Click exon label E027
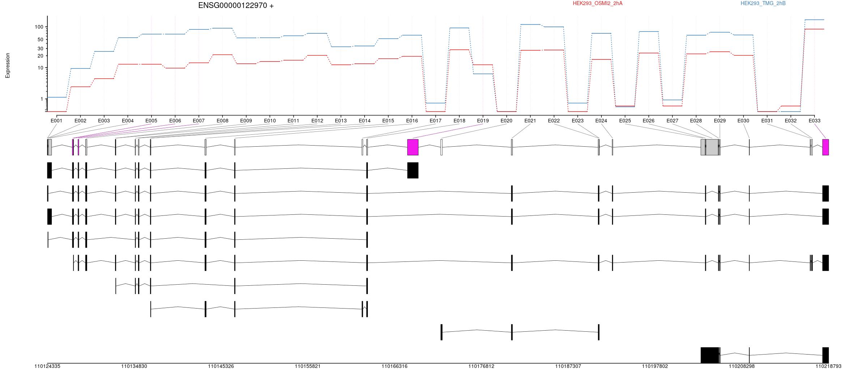 tap(672, 121)
